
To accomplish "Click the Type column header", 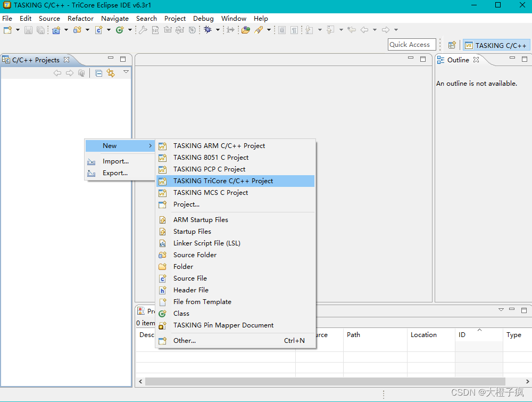I will [x=517, y=335].
